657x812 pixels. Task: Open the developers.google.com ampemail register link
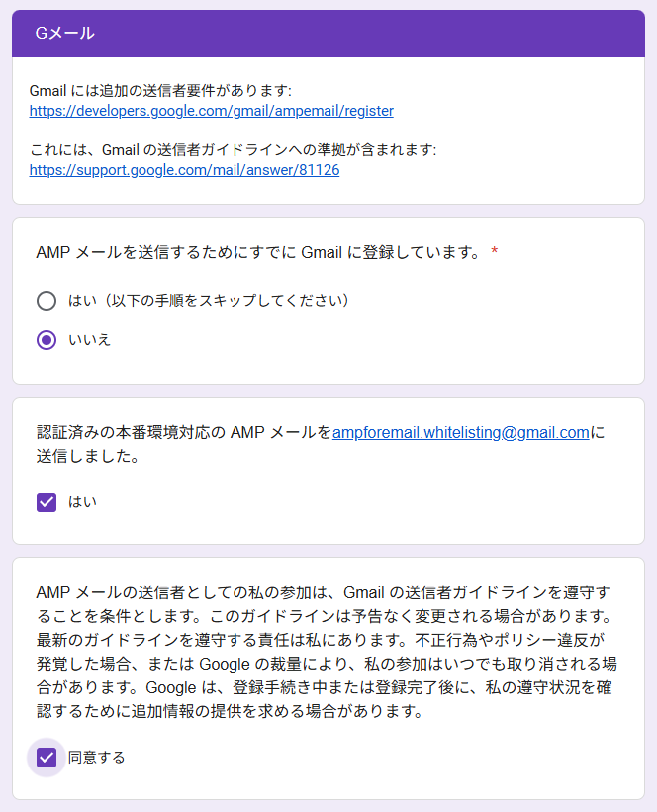click(x=212, y=111)
